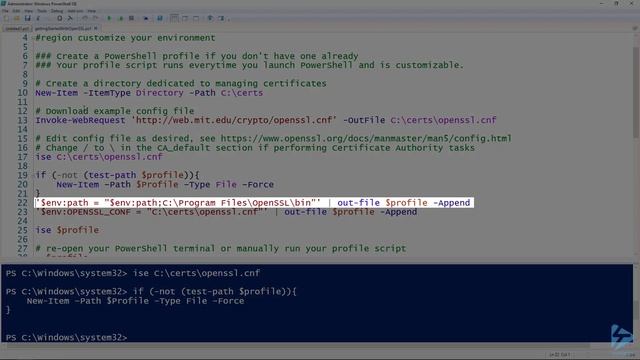Click the Show Command Add-on icon
The height and width of the screenshot is (360, 640).
pyautogui.click(x=221, y=18)
